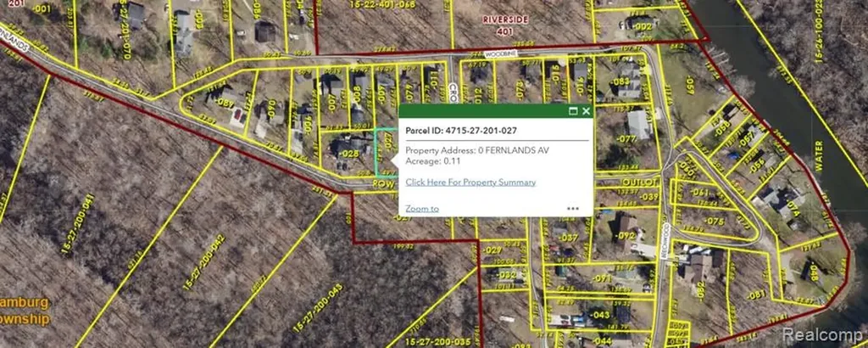Click parcel labeled -039
The width and height of the screenshot is (868, 348).
[x=650, y=197]
